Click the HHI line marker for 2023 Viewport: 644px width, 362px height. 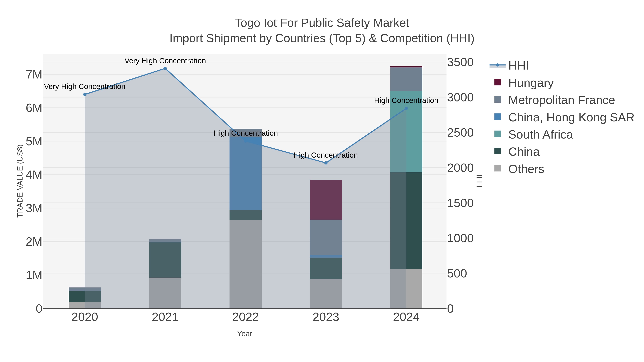[x=326, y=163]
